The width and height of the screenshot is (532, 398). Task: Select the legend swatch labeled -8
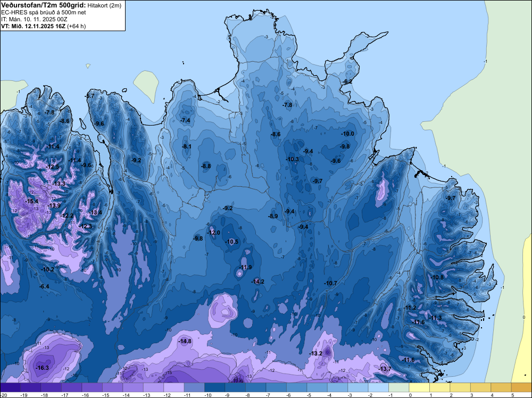(x=255, y=387)
